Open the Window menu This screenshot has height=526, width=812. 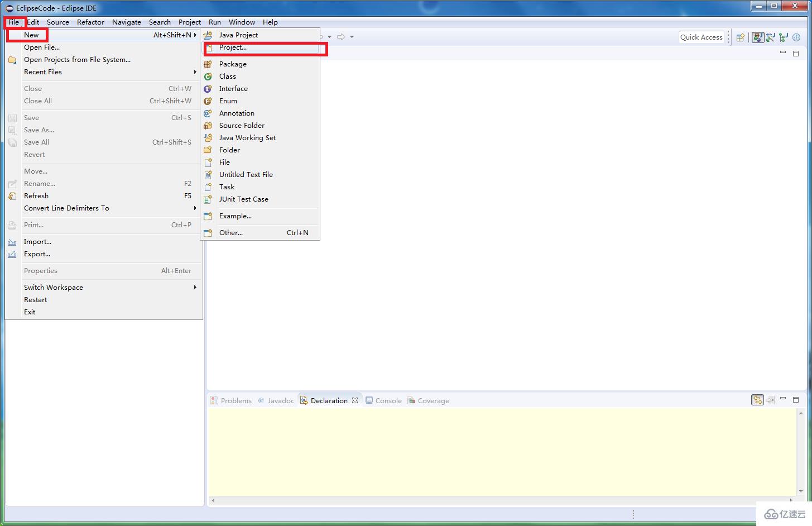pos(242,22)
